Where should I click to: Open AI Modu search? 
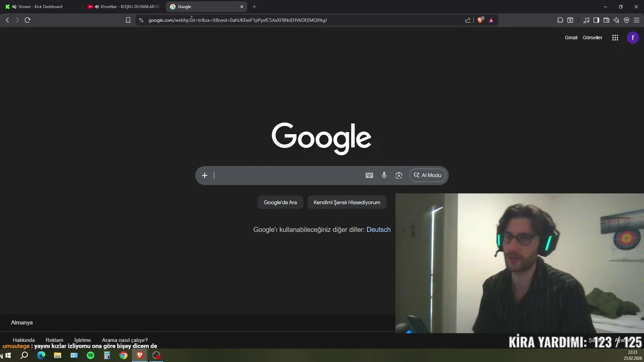[x=428, y=175]
